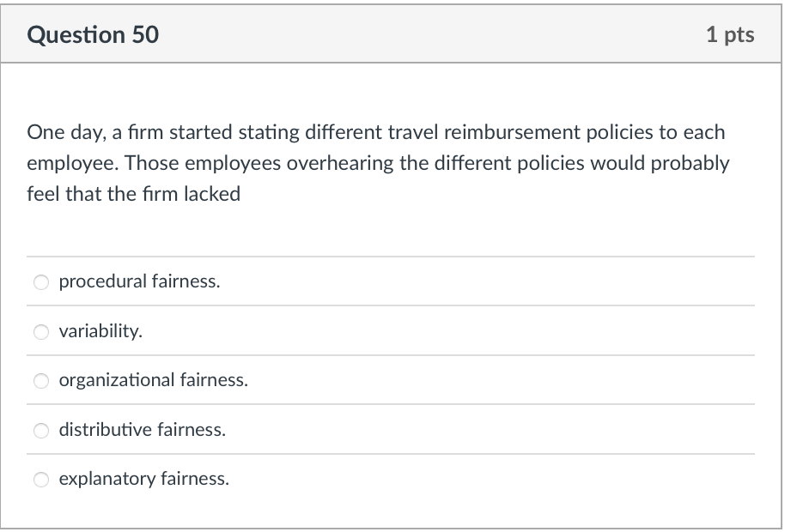Image resolution: width=797 pixels, height=532 pixels.
Task: Click the answer label 'explanatory fairness.'
Action: coord(143,480)
